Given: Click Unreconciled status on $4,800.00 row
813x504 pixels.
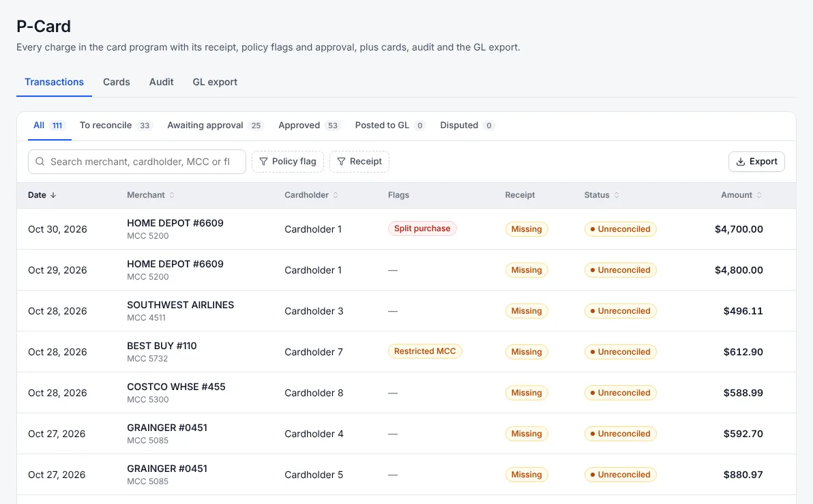Looking at the screenshot, I should click(620, 270).
